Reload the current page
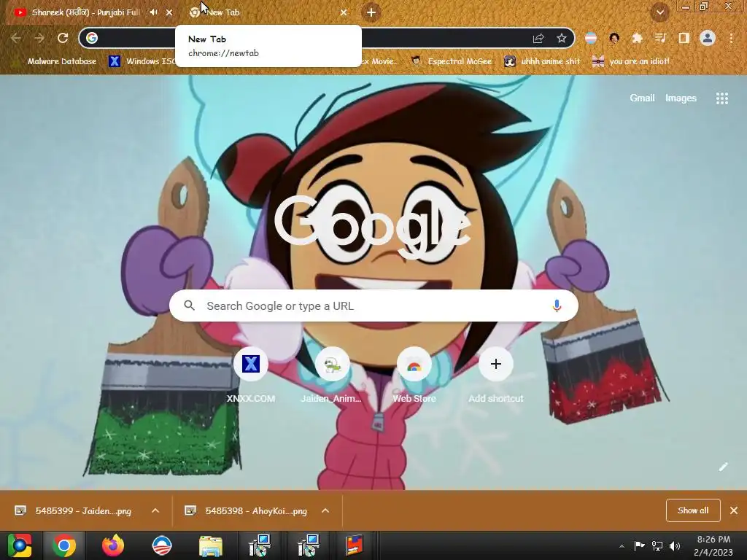This screenshot has width=747, height=560. click(63, 38)
